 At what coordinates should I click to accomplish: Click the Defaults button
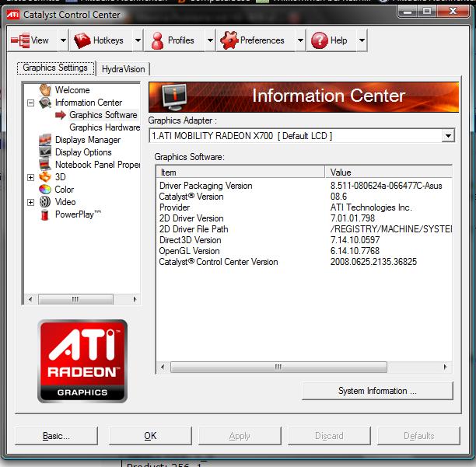[x=419, y=436]
